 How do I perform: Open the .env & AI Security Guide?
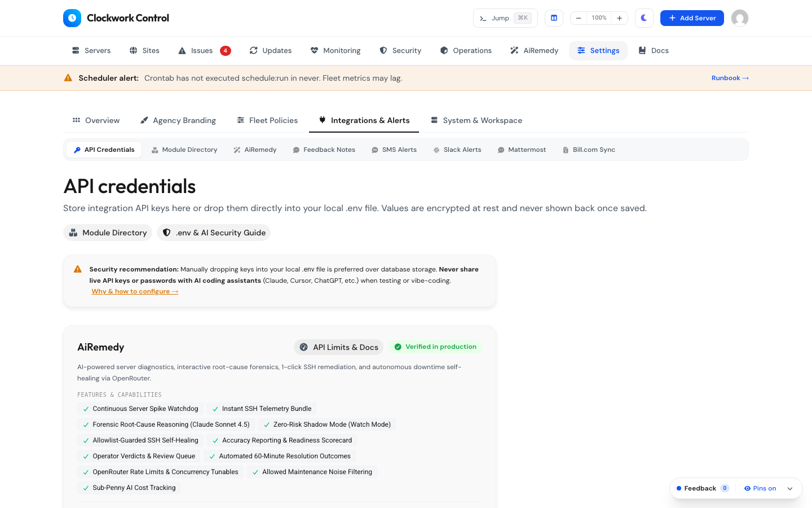click(214, 233)
